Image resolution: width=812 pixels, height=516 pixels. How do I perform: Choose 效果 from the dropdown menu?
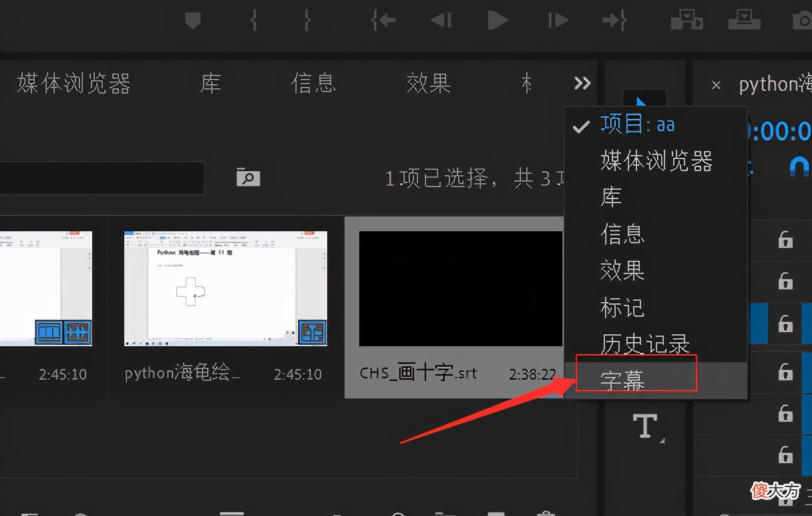pos(656,271)
